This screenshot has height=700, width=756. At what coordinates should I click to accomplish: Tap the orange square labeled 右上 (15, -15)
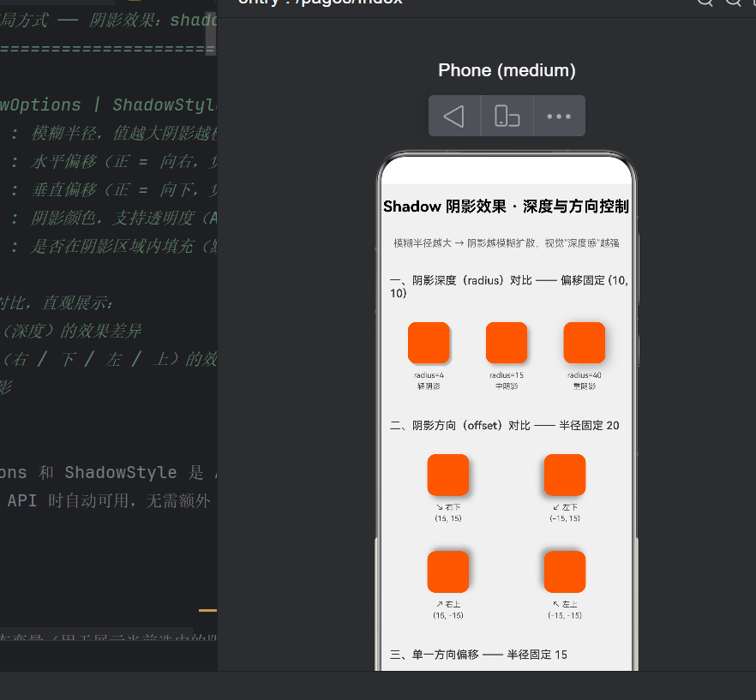[448, 571]
